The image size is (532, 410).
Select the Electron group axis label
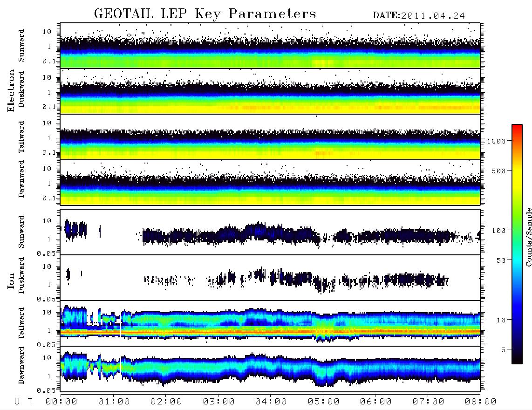[11, 91]
